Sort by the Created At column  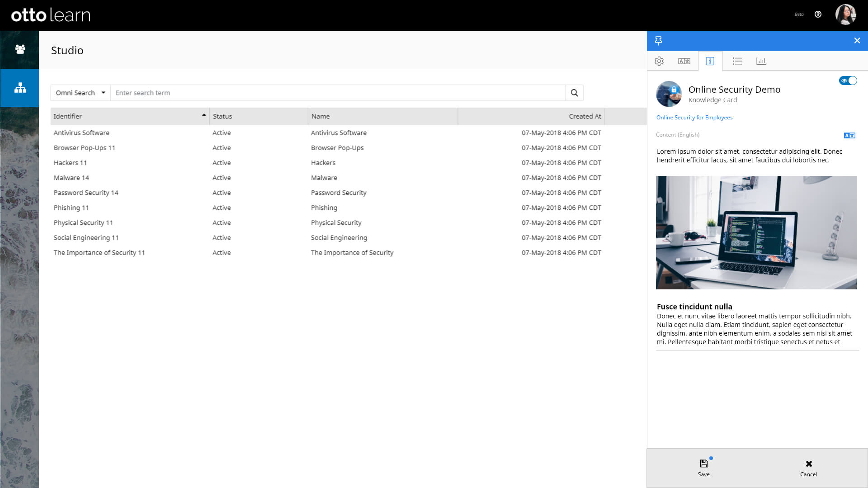(531, 116)
